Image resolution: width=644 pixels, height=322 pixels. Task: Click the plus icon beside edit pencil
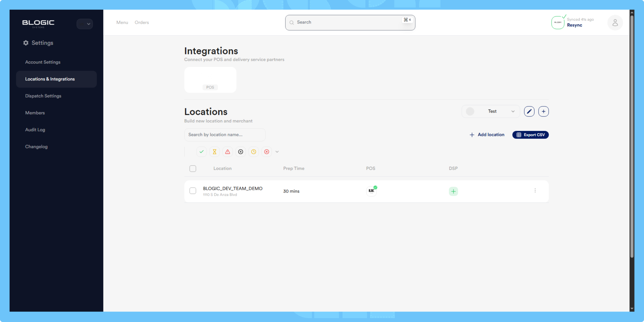click(x=544, y=111)
